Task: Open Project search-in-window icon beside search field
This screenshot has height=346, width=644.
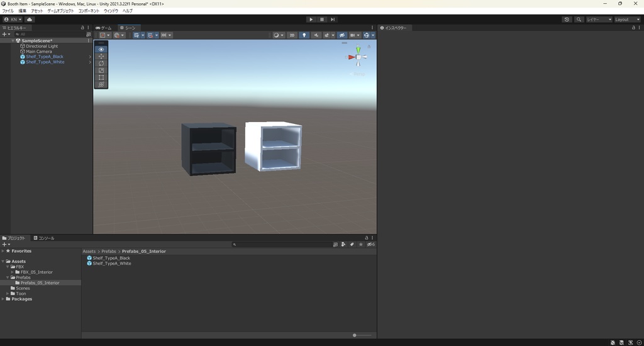Action: 335,245
